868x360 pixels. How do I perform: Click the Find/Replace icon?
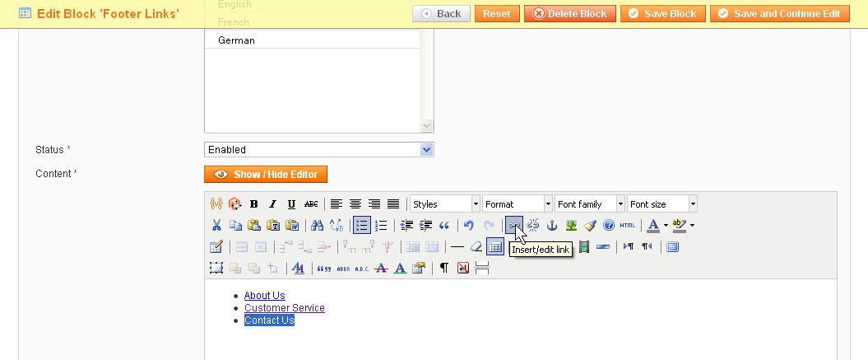coord(336,225)
